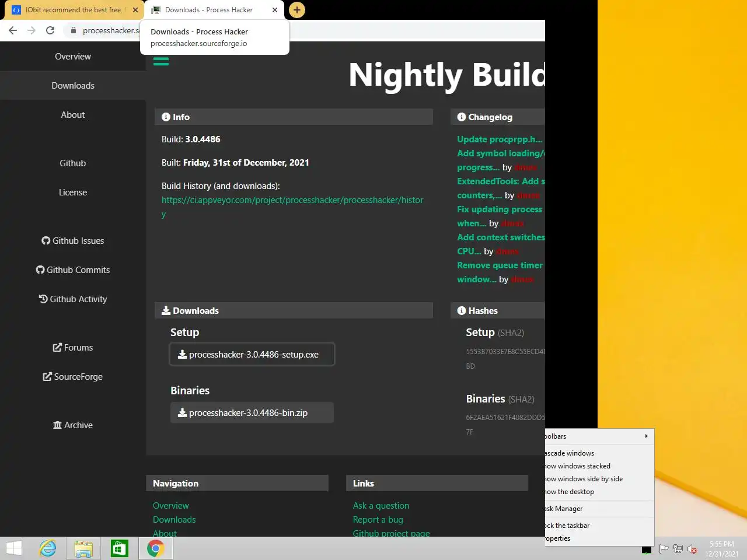Open Task Manager from the context menu
The height and width of the screenshot is (560, 747).
click(x=599, y=509)
